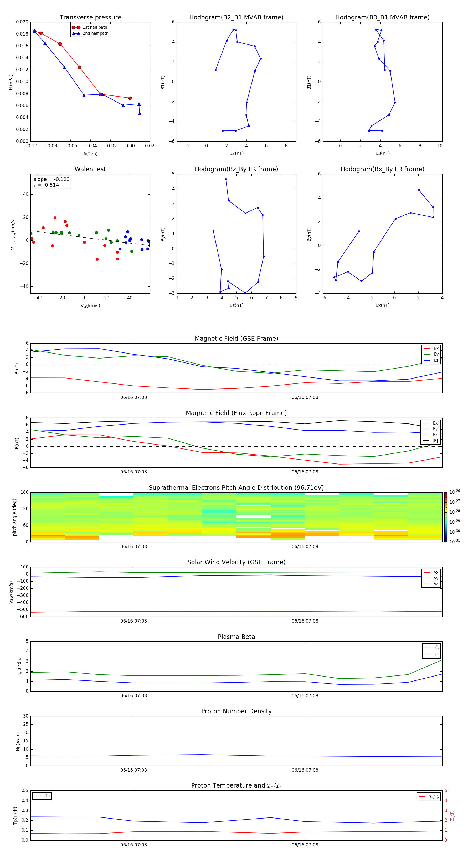Click 'B3(nT)' x-axis label
473x868 pixels.
[x=382, y=154]
